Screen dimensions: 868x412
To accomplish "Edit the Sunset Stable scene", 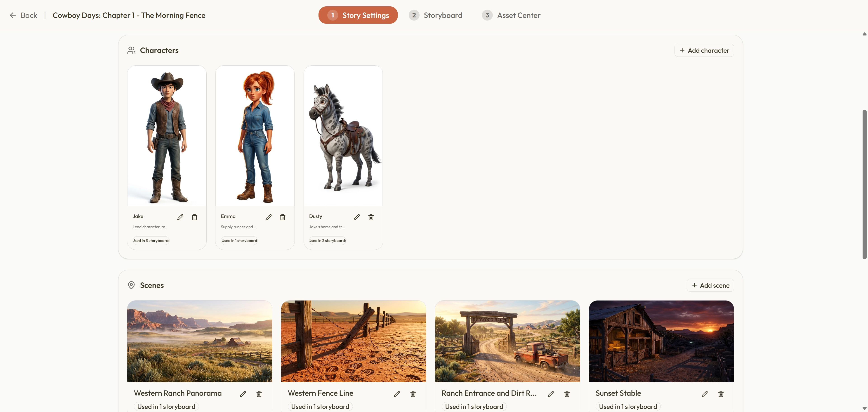I will click(x=705, y=394).
